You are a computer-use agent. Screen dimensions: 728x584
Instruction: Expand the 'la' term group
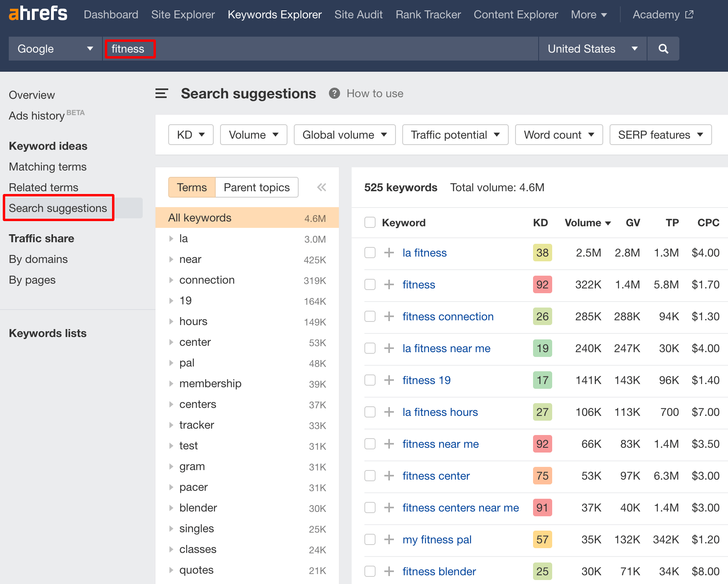[x=171, y=239]
